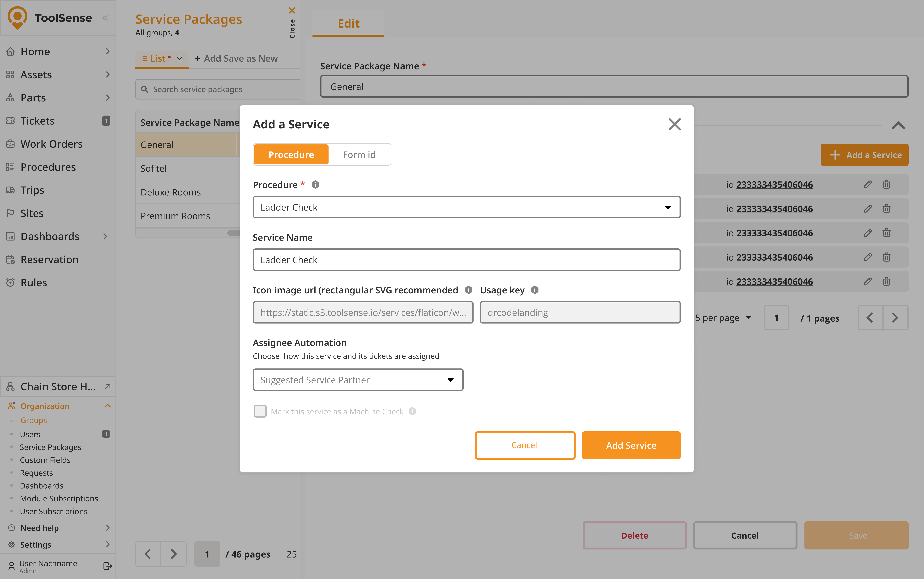Open Service Packages in Organization menu
The width and height of the screenshot is (924, 579).
tap(51, 447)
